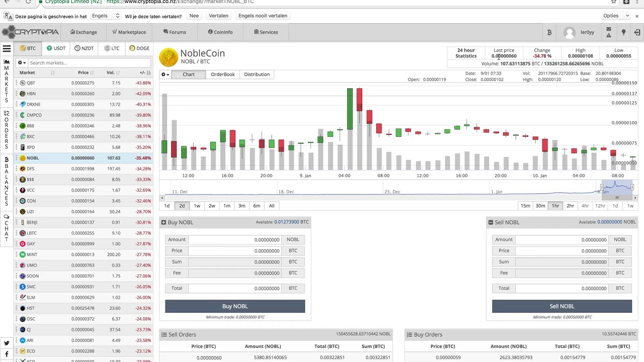Select the 3m chart range

(x=242, y=206)
